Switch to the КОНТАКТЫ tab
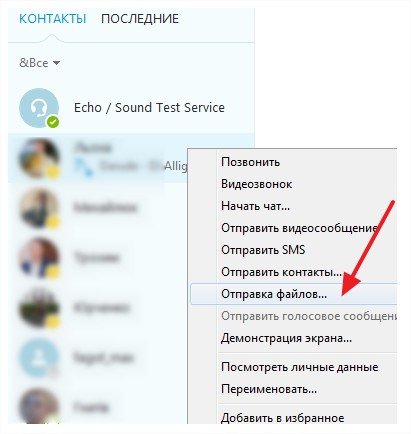This screenshot has height=434, width=411. click(53, 19)
